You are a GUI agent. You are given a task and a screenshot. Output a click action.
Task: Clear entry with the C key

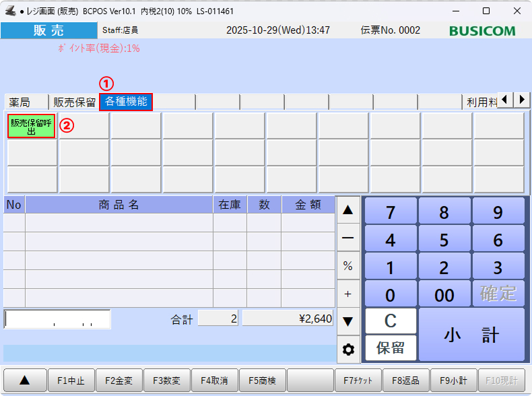391,321
